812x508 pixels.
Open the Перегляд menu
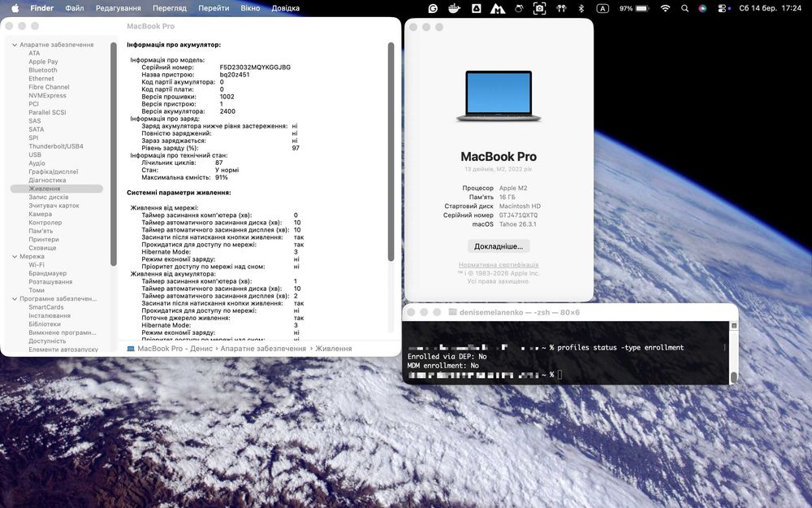coord(170,8)
